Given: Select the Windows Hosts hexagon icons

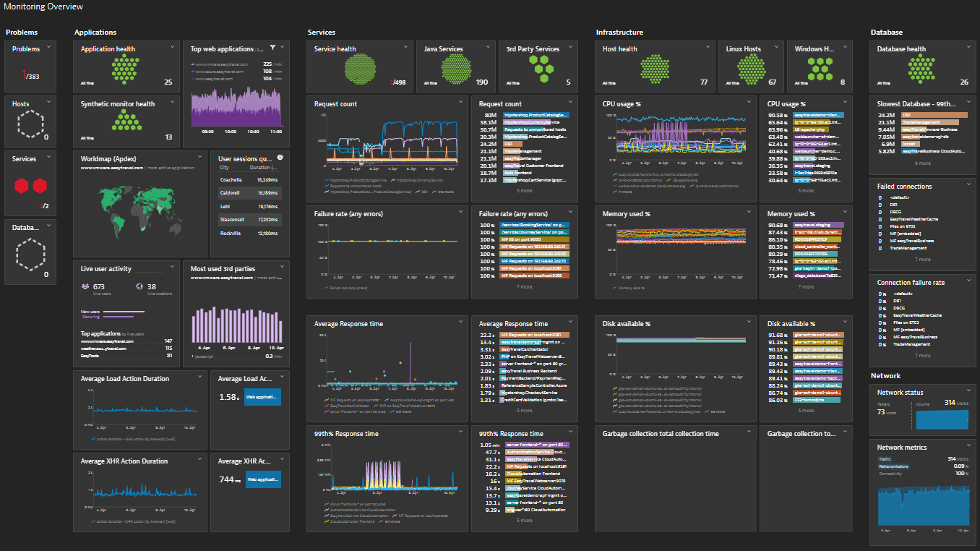Looking at the screenshot, I should (x=820, y=69).
